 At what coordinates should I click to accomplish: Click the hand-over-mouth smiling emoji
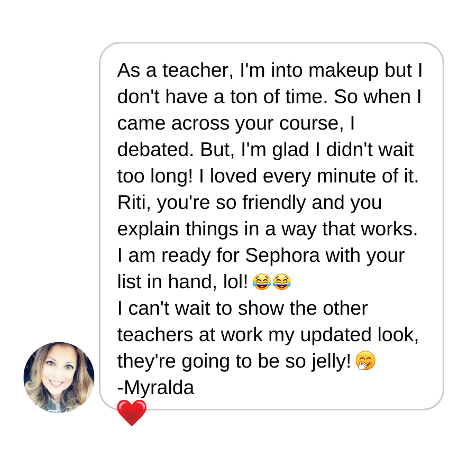click(x=365, y=361)
